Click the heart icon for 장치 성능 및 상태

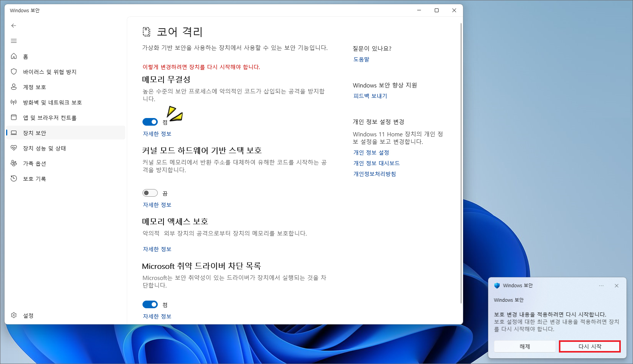point(14,148)
